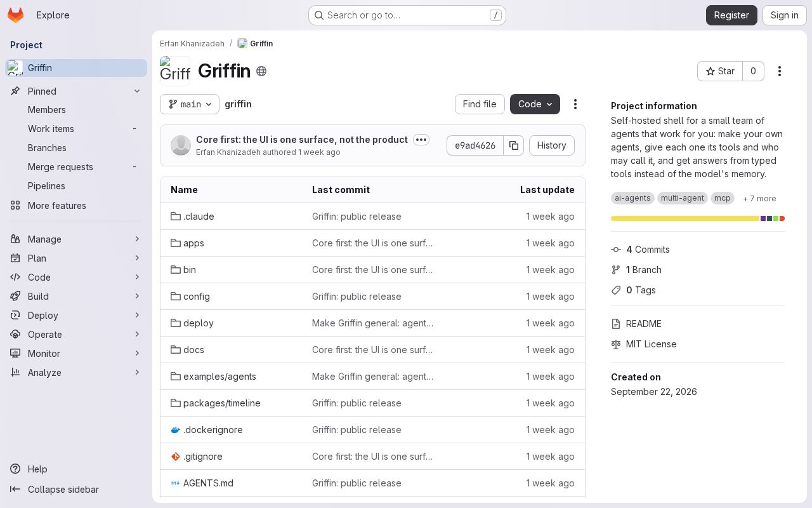
Task: Copy the commit SHA e9ad4626
Action: [514, 145]
